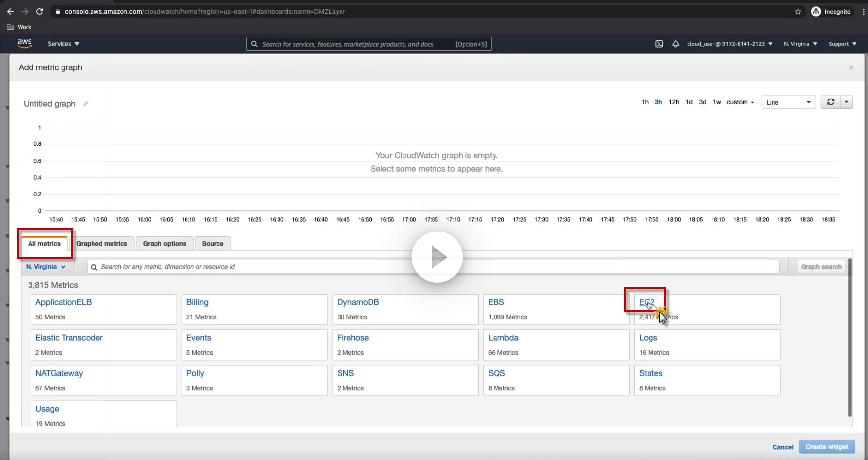Screen dimensions: 868x460
Task: Open the CloudShell terminal icon
Action: (x=659, y=44)
